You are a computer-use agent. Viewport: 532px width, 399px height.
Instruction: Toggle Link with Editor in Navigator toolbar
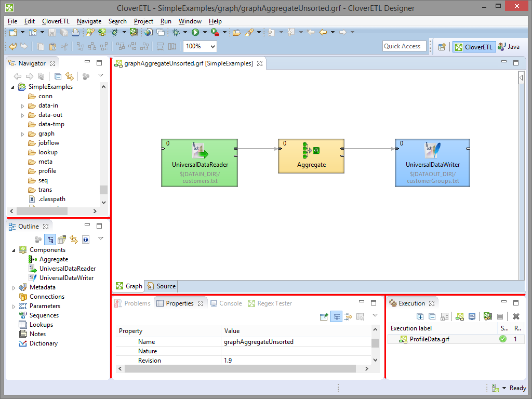pos(70,76)
